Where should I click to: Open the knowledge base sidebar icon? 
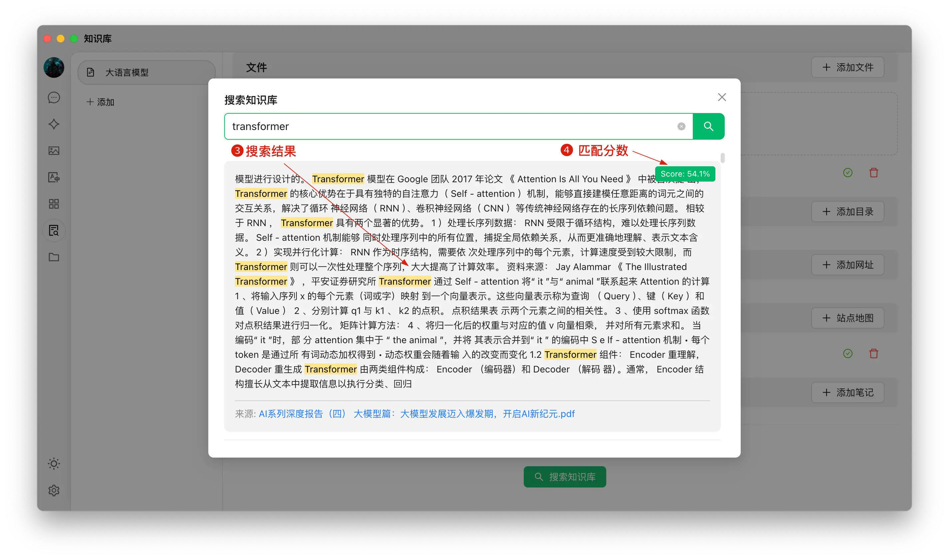pyautogui.click(x=54, y=230)
